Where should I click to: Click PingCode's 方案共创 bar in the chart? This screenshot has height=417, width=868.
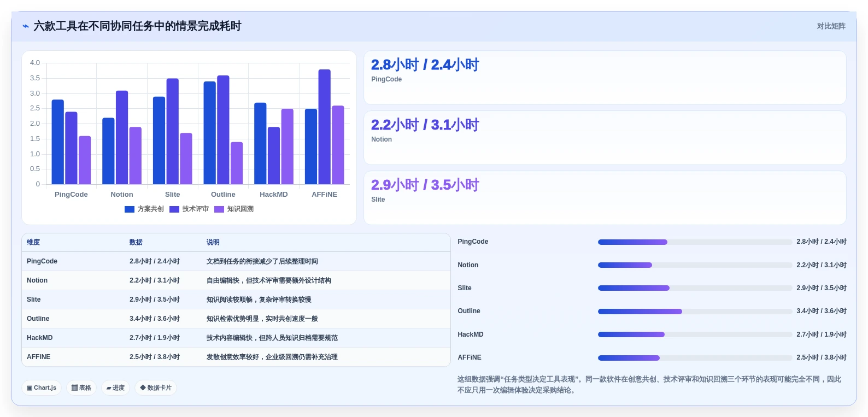click(x=58, y=142)
